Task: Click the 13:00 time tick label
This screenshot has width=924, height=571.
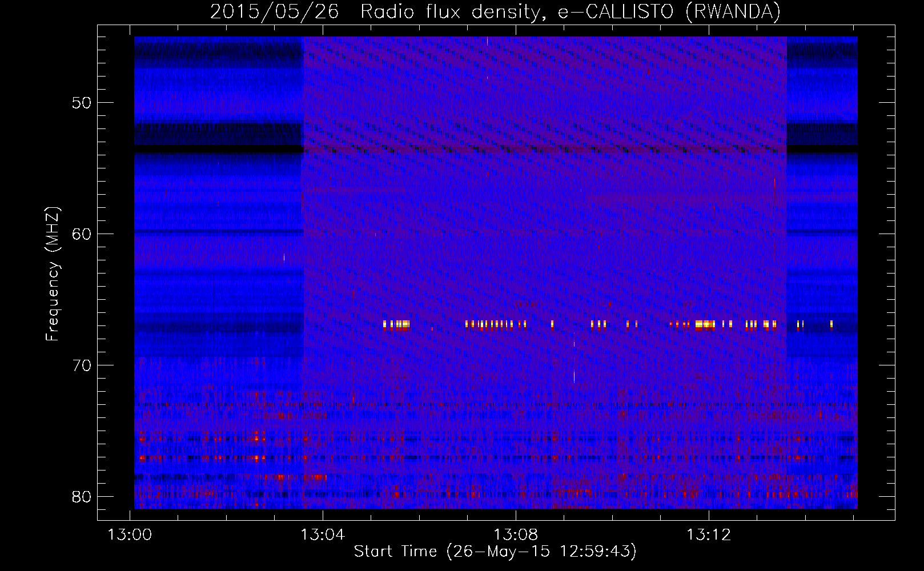Action: 130,534
